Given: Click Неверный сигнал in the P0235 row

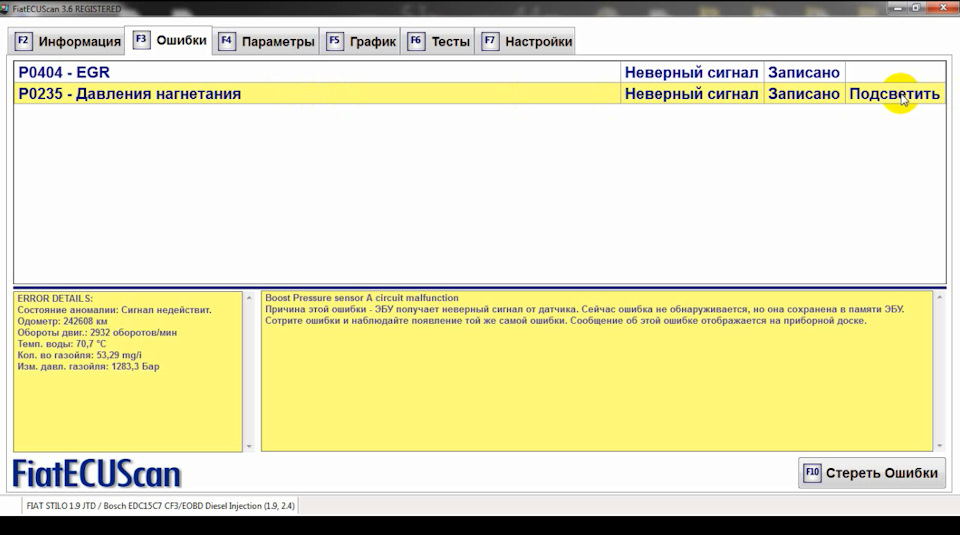Looking at the screenshot, I should coord(691,94).
